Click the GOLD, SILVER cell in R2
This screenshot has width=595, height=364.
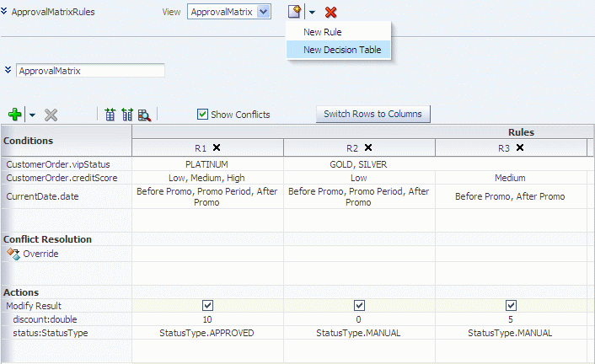click(x=358, y=164)
